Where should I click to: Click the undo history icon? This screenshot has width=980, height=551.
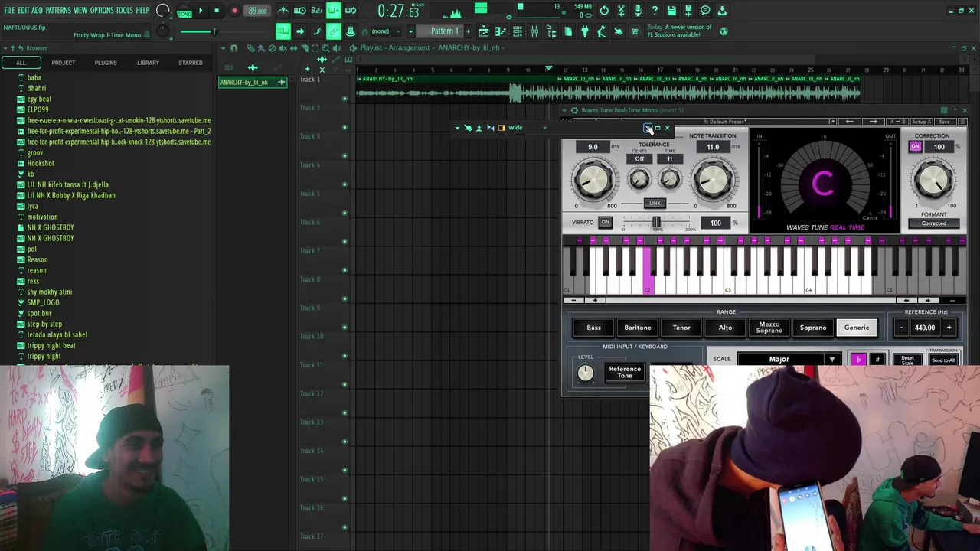[x=604, y=11]
